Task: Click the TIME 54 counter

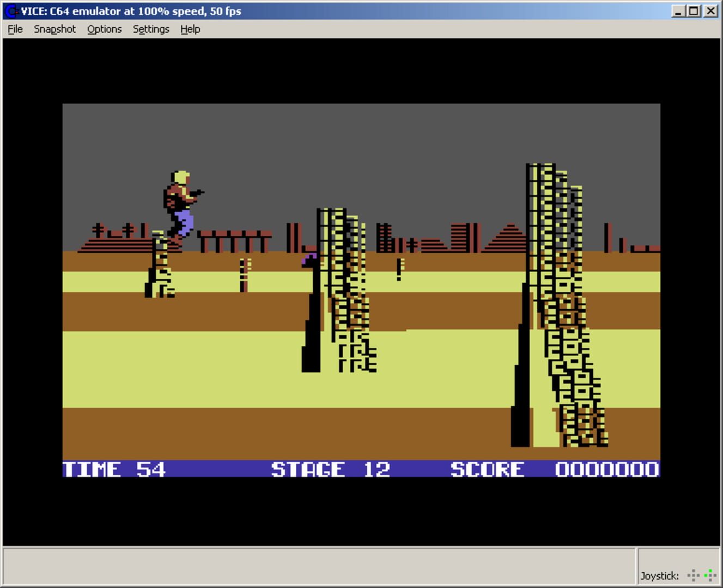Action: pyautogui.click(x=114, y=468)
